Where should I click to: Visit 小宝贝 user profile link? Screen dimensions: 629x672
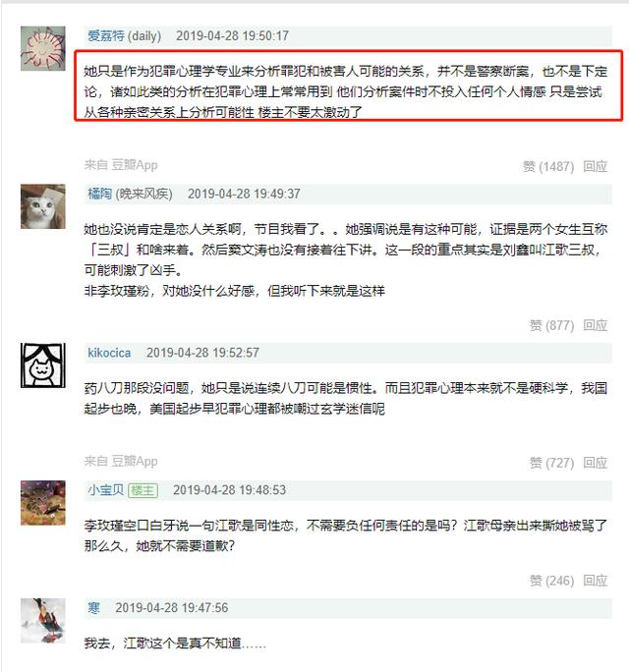[x=106, y=490]
